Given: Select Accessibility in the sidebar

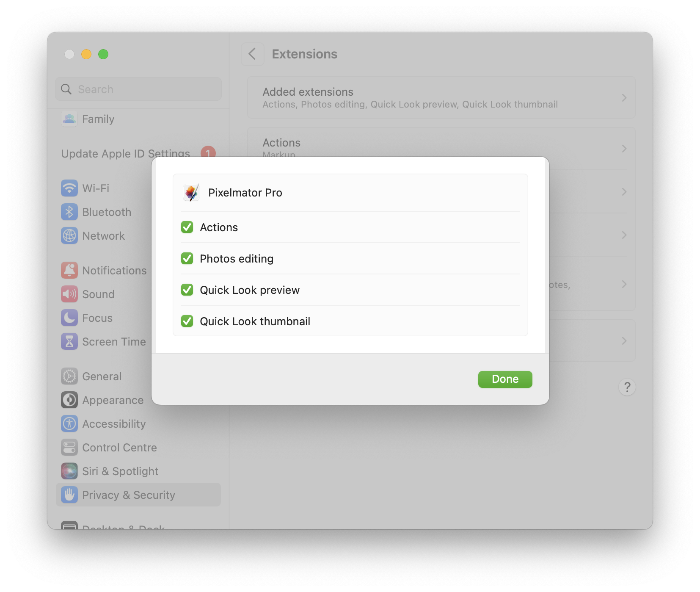Looking at the screenshot, I should pos(138,424).
